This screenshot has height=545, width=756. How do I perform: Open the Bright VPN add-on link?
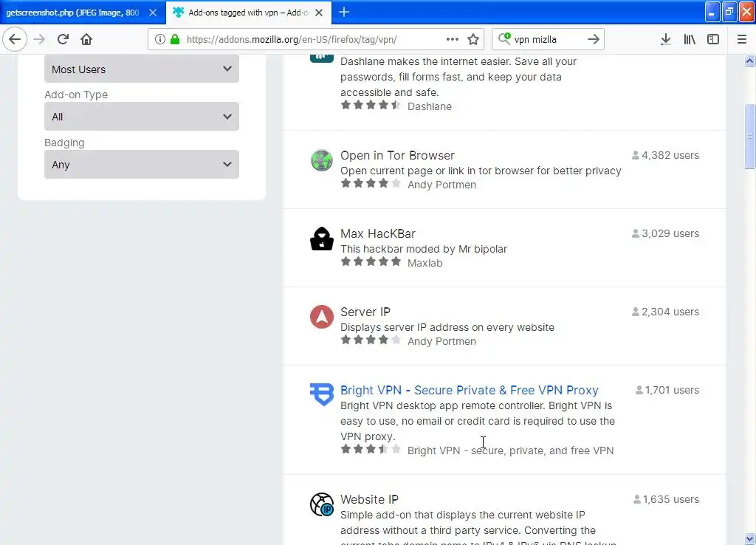pos(469,390)
